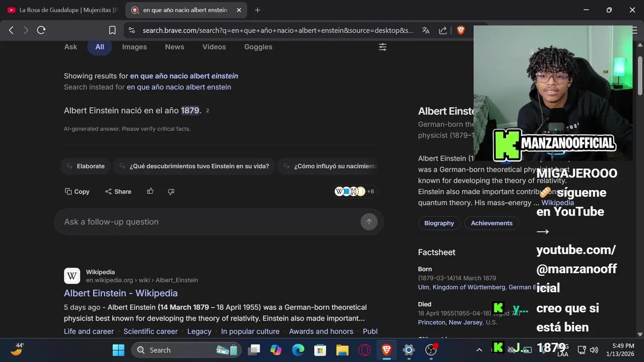This screenshot has width=644, height=362.
Task: Open the translate page icon in address bar
Action: click(426, 30)
